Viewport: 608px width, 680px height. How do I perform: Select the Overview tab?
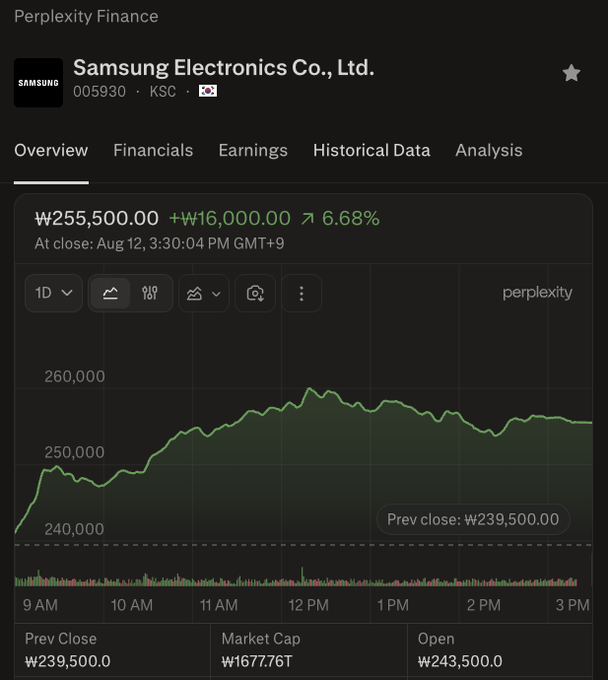(x=51, y=150)
